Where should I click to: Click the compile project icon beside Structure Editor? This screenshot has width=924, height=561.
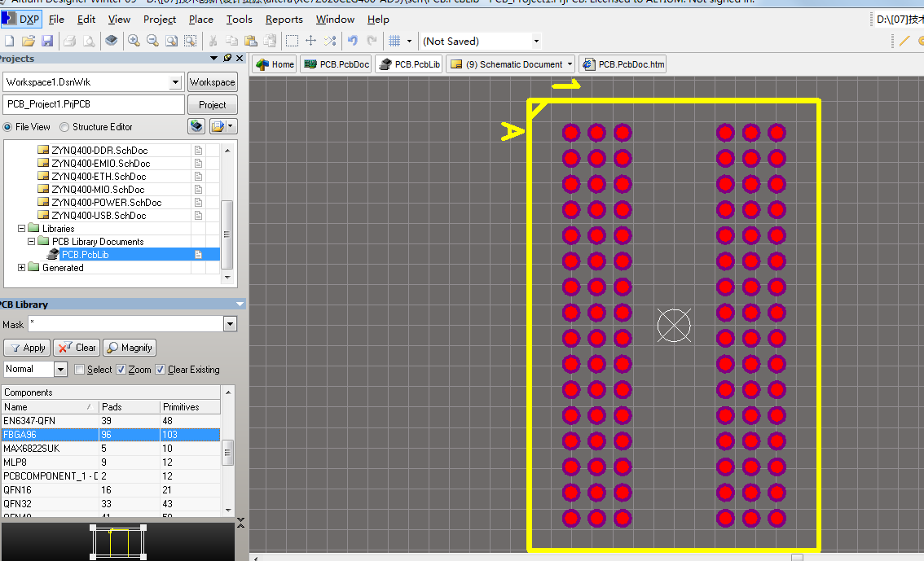pos(196,126)
